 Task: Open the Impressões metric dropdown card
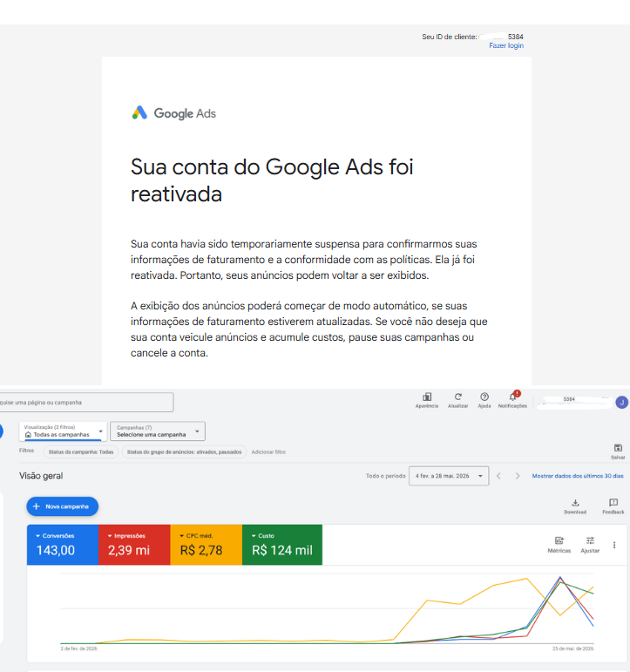coord(134,545)
